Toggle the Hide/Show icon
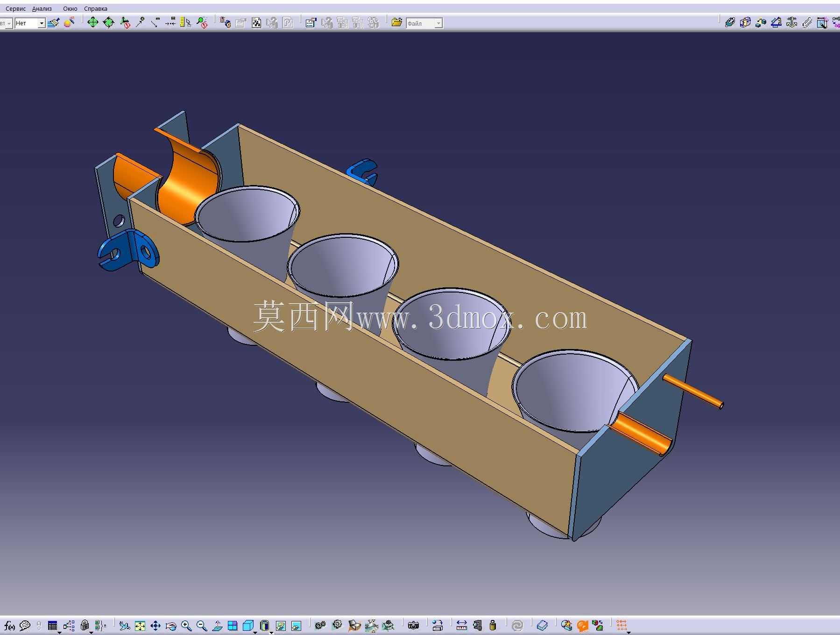 281,625
